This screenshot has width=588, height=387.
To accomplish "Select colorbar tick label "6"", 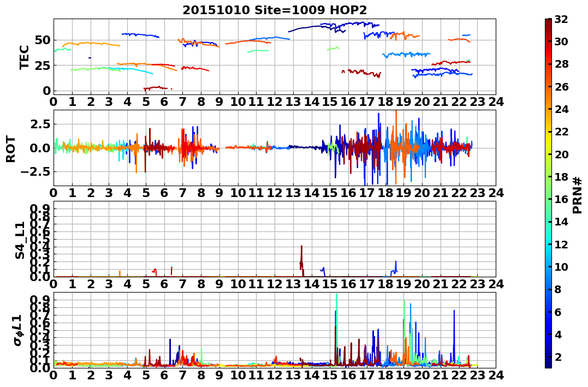I will pyautogui.click(x=558, y=312).
